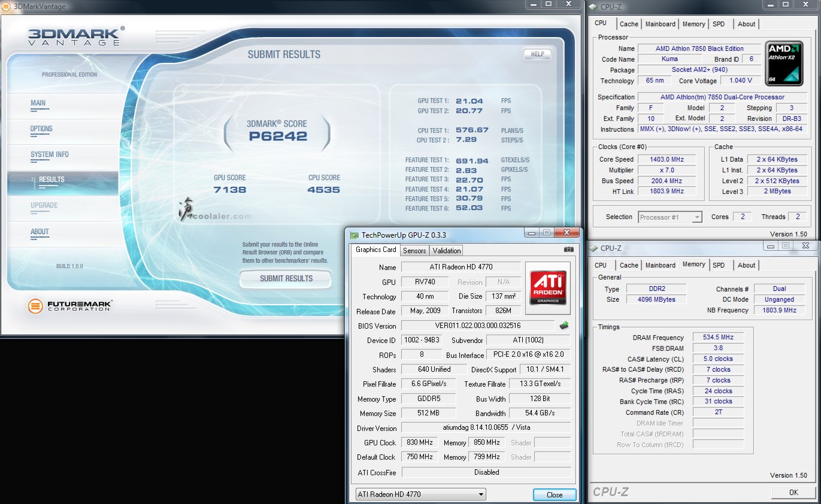Open the About tab in bottom CPU-Z
Viewport: 821px width, 504px height.
pos(747,265)
